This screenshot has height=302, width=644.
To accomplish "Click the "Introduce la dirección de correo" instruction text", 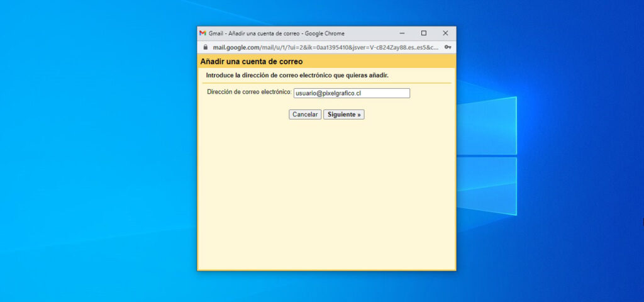I will coord(297,75).
